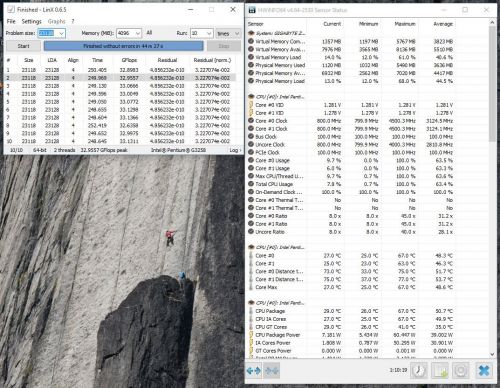
Task: Click the HWiNFO vertical scrollbar thumb
Action: coord(492,83)
